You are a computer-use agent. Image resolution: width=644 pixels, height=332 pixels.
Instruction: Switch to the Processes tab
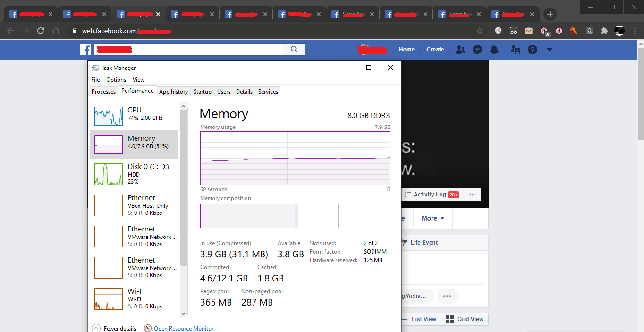[x=103, y=92]
